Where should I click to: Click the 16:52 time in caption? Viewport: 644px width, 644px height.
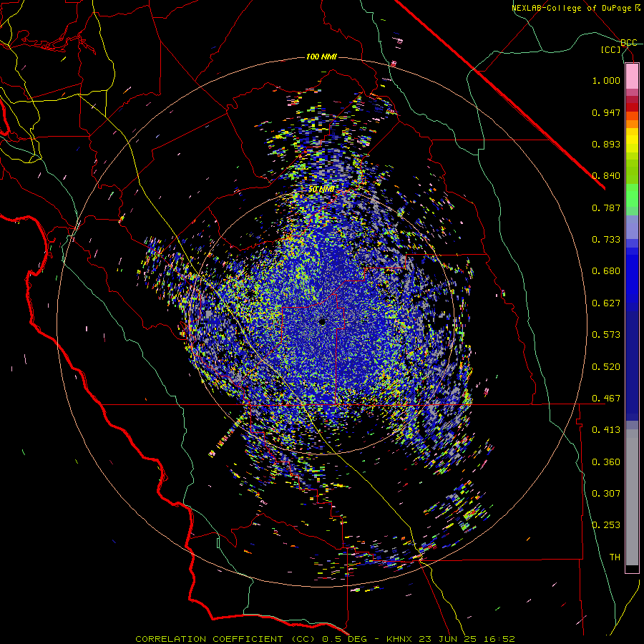click(500, 639)
